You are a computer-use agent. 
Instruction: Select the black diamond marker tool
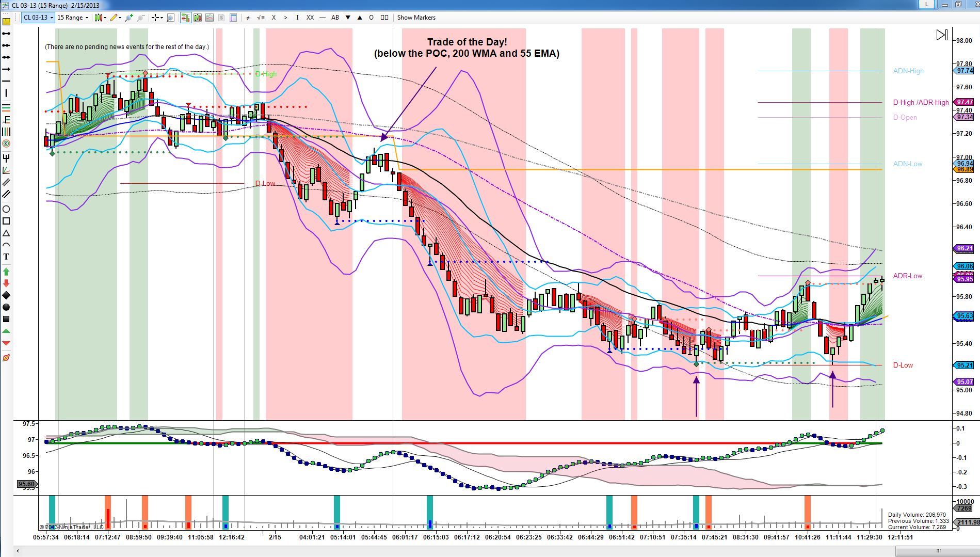pos(6,295)
